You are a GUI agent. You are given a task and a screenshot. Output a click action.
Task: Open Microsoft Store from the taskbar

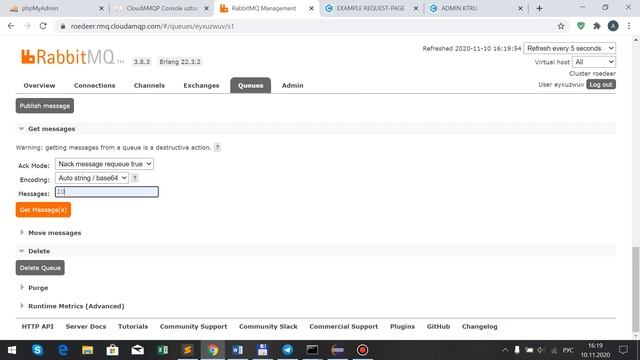[x=112, y=350]
